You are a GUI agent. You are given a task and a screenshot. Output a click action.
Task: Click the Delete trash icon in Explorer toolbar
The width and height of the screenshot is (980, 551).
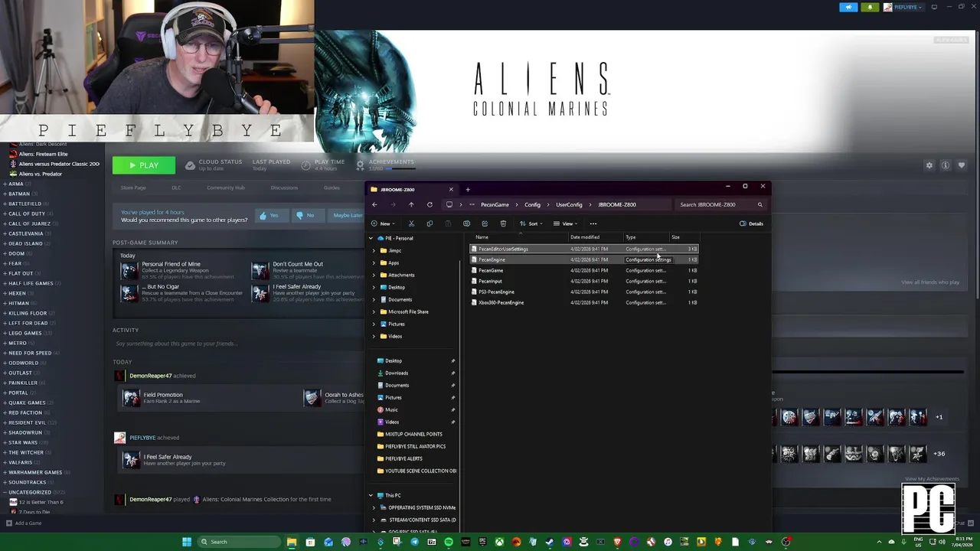tap(503, 223)
